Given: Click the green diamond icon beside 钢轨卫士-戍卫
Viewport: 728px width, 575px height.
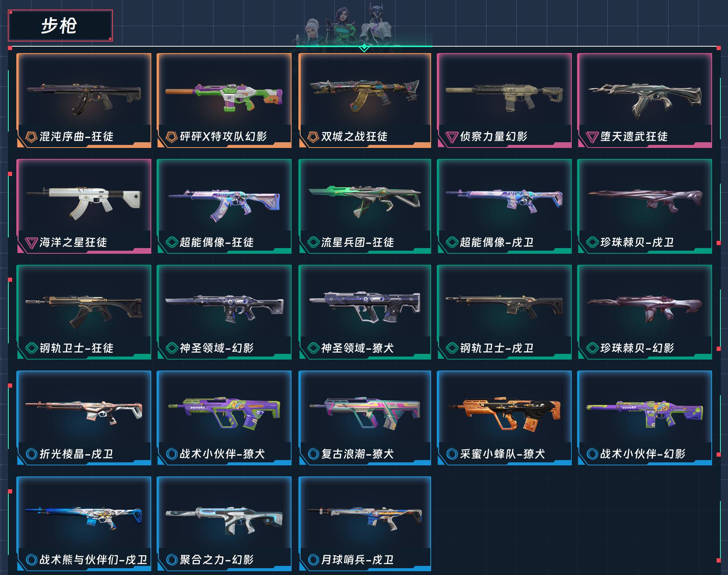Looking at the screenshot, I should (452, 348).
